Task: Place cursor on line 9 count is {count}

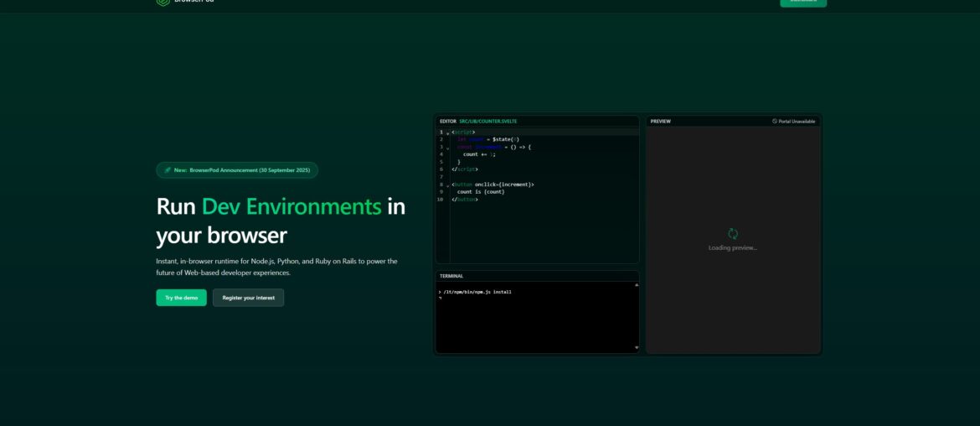Action: point(481,192)
